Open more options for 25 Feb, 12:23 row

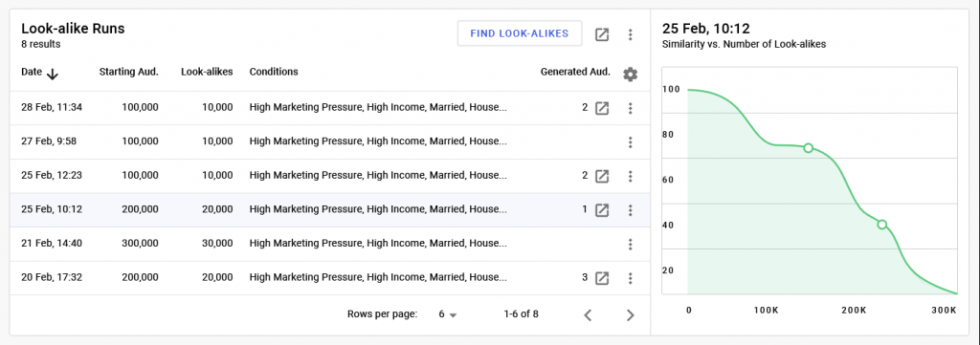(x=630, y=176)
